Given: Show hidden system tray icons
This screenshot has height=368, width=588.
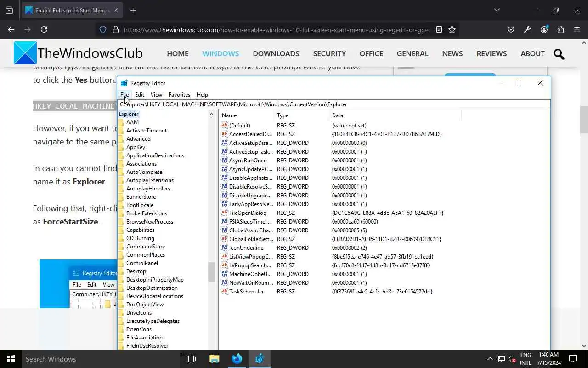Looking at the screenshot, I should pos(490,359).
